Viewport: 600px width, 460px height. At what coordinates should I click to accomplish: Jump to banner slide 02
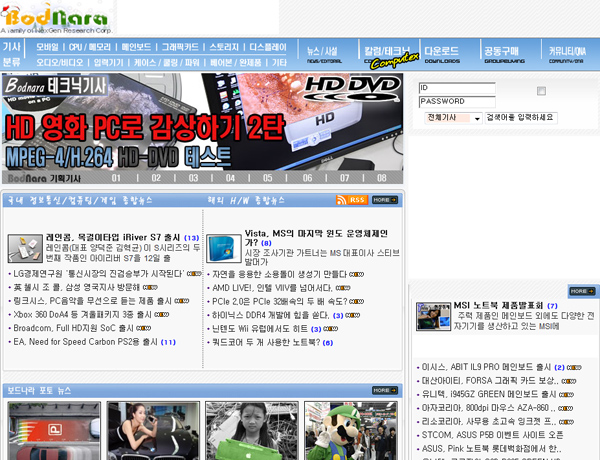coord(156,178)
